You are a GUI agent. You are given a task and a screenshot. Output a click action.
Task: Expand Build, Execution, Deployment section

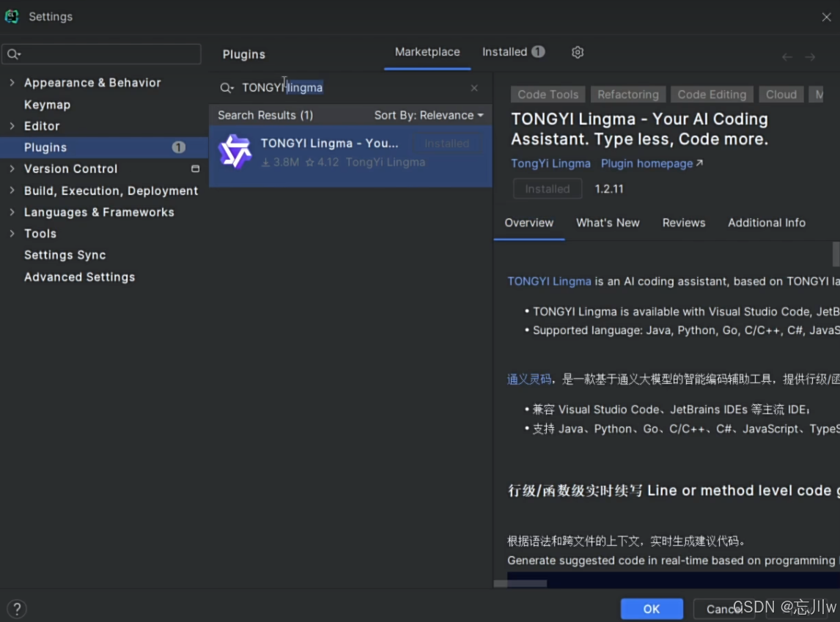[x=12, y=190]
